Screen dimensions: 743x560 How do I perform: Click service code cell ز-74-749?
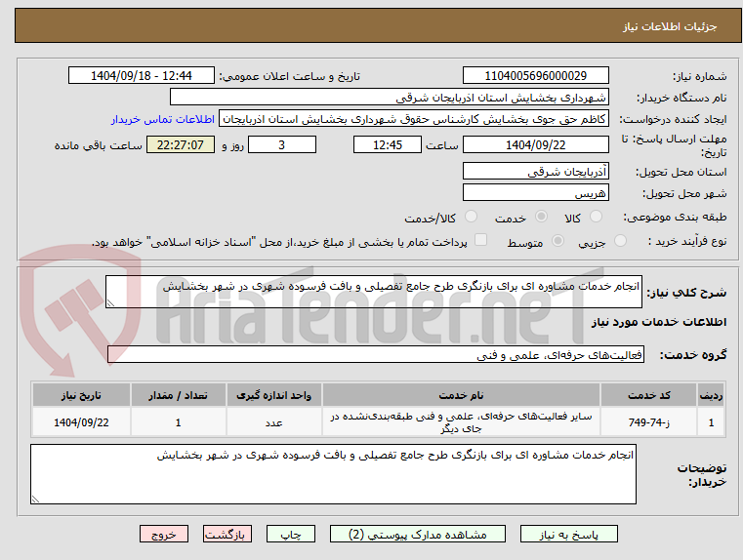[x=648, y=422]
